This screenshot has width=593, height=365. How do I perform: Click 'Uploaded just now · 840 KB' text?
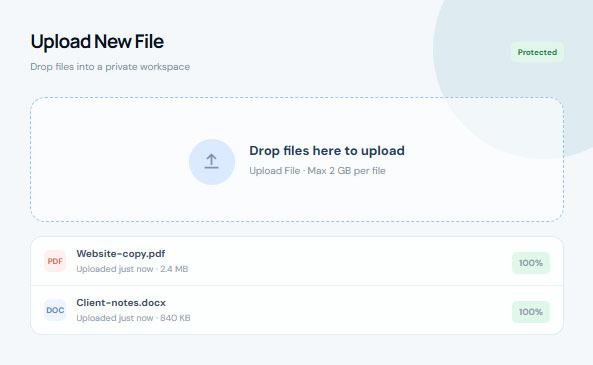pos(133,318)
